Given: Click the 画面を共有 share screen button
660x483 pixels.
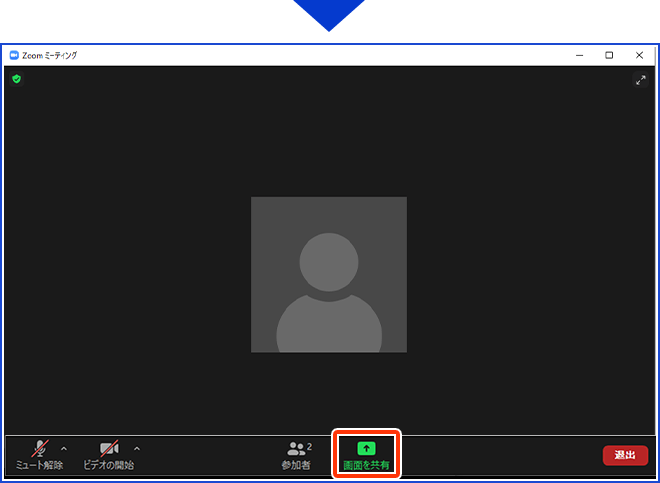Looking at the screenshot, I should (x=366, y=455).
